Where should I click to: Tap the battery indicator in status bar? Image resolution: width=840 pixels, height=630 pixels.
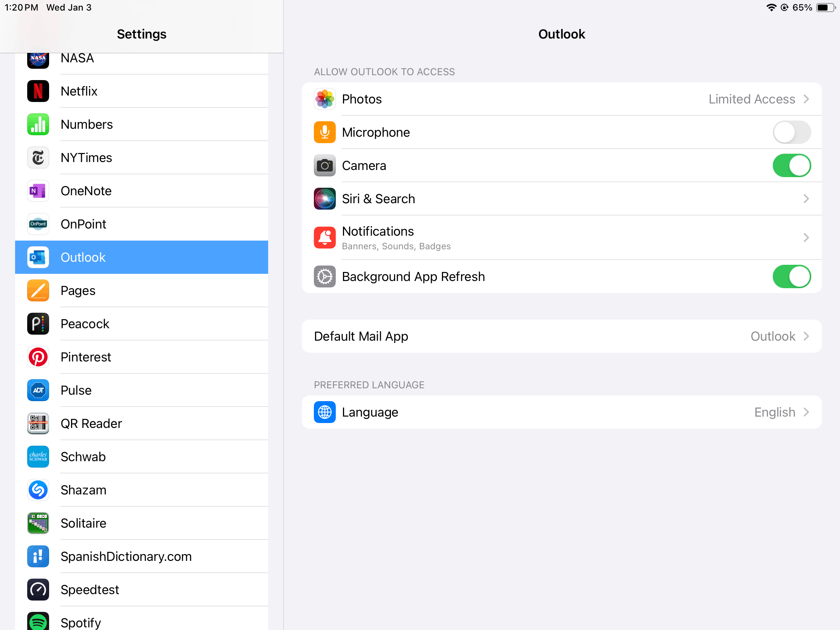[826, 8]
